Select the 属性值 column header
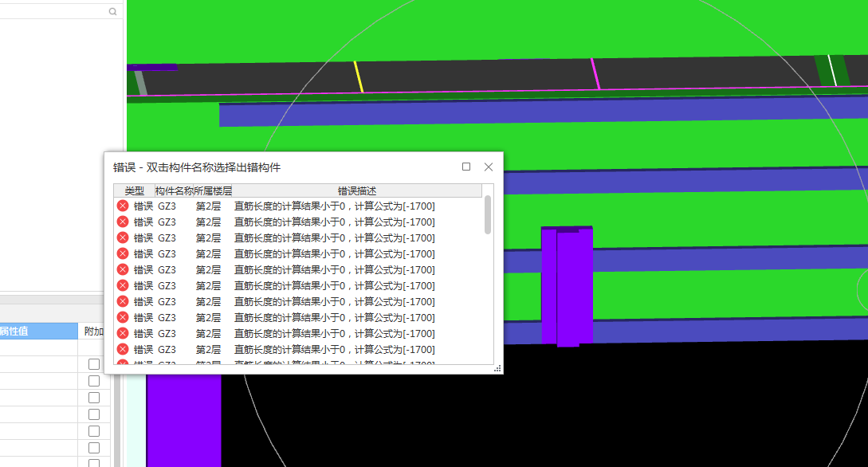 tap(39, 331)
